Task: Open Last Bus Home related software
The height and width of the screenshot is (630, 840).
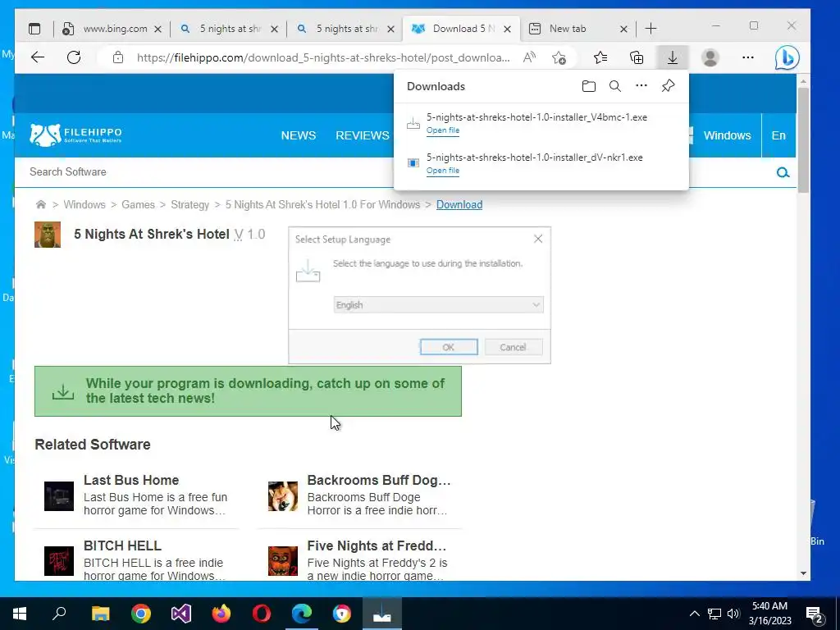Action: click(x=131, y=480)
